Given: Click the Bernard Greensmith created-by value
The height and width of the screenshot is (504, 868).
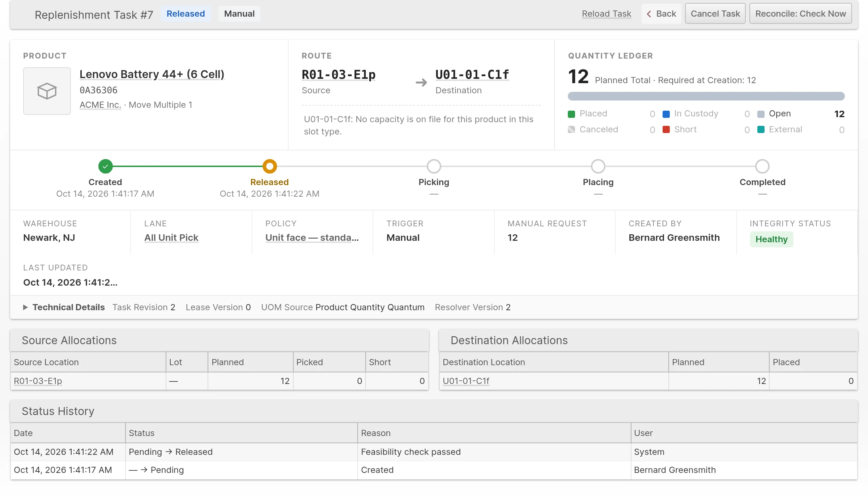Looking at the screenshot, I should (674, 238).
